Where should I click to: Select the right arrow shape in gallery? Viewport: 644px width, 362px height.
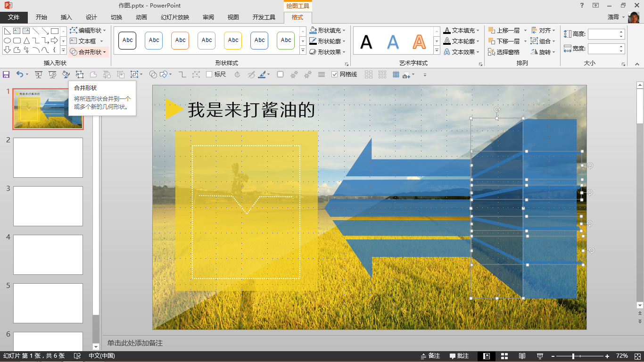click(55, 41)
